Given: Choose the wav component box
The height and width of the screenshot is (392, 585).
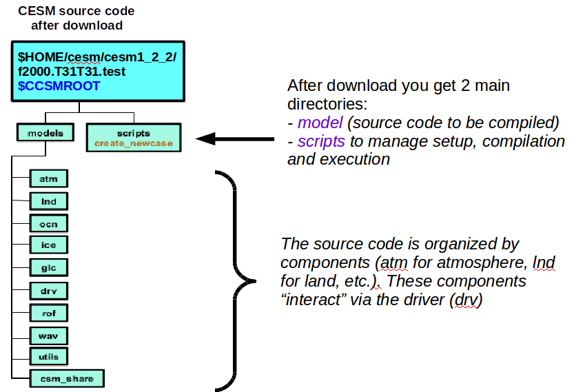Looking at the screenshot, I should point(49,334).
